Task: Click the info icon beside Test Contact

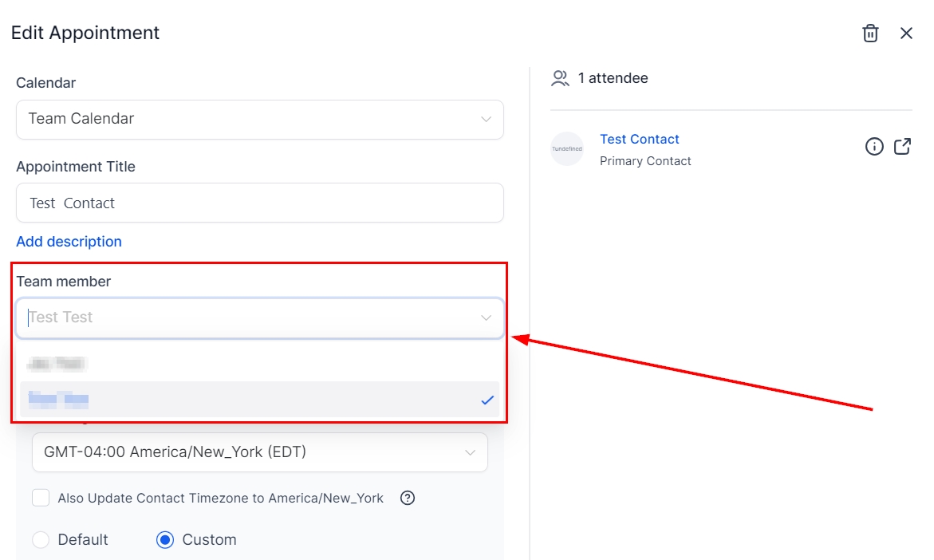Action: point(874,147)
